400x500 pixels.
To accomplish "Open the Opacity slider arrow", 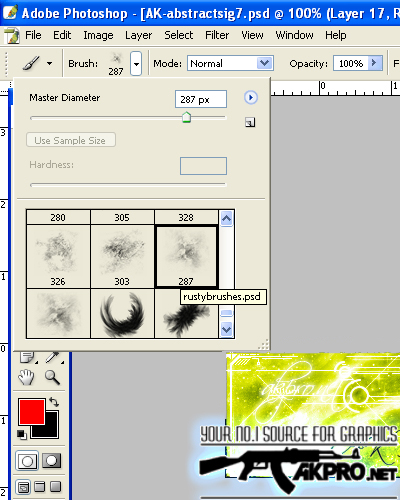I will 375,63.
